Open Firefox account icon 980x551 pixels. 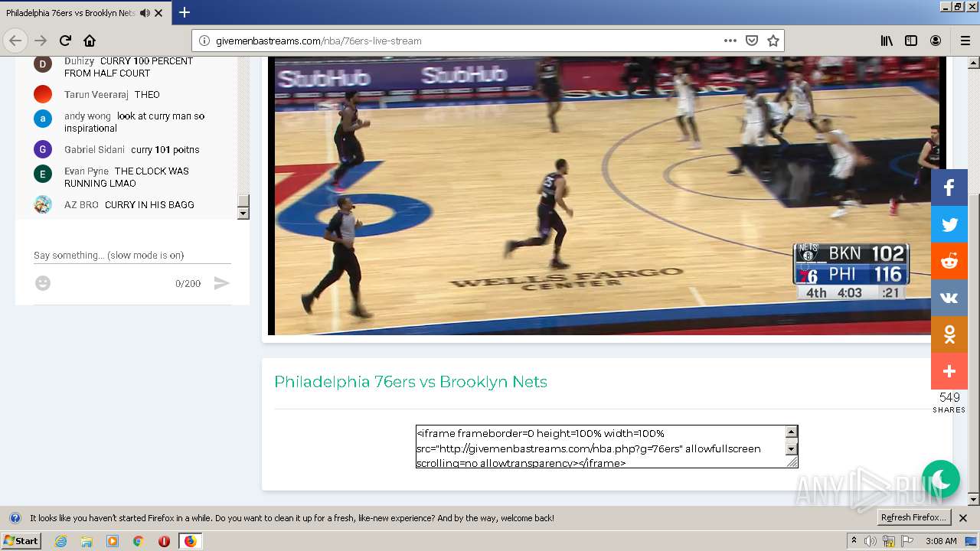[x=936, y=41]
